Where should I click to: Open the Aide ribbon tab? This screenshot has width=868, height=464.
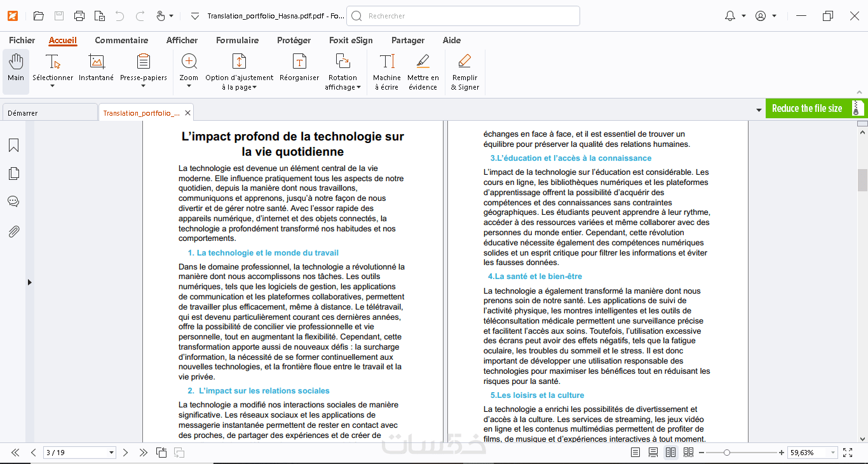pos(452,40)
